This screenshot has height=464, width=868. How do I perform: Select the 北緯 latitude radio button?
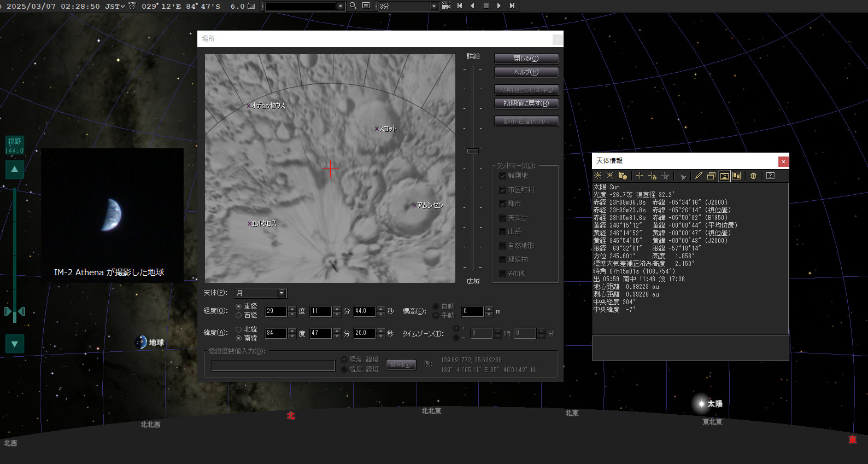[238, 329]
